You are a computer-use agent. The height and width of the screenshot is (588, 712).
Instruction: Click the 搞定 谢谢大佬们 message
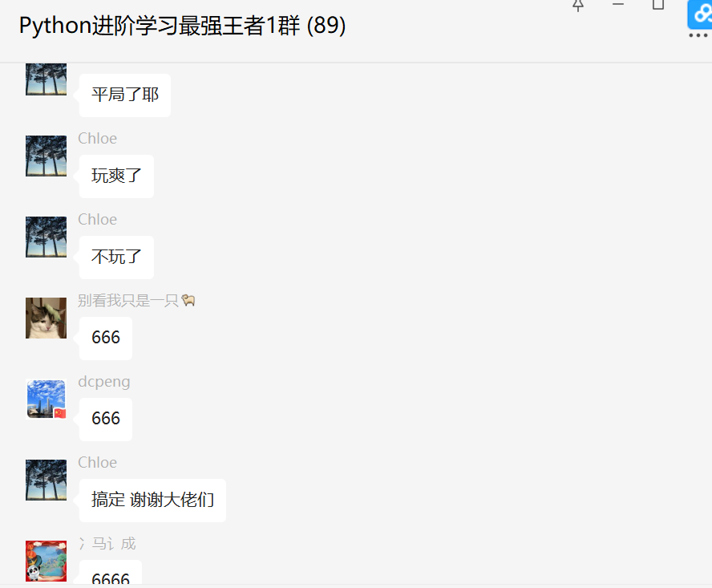[152, 500]
